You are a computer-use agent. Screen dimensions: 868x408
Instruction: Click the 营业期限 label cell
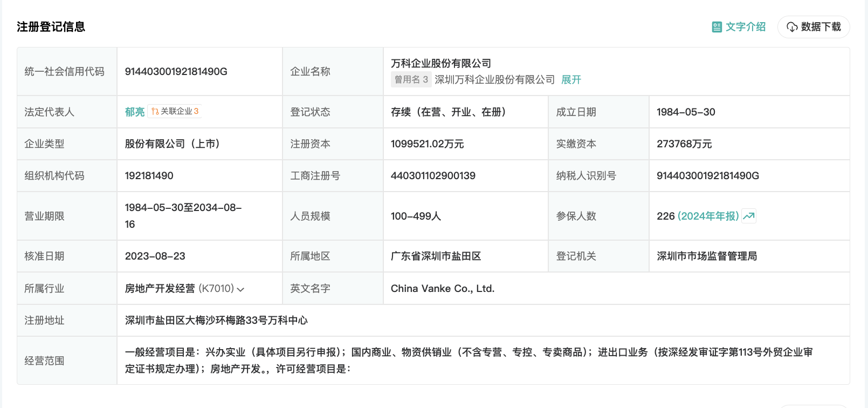(x=67, y=216)
